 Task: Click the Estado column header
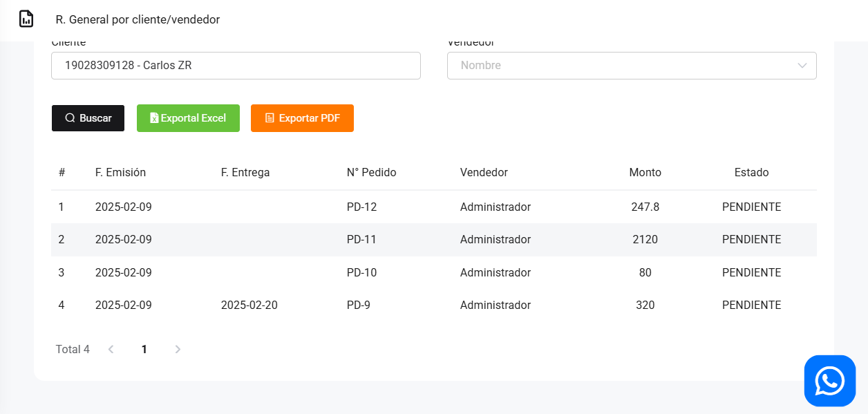tap(751, 173)
